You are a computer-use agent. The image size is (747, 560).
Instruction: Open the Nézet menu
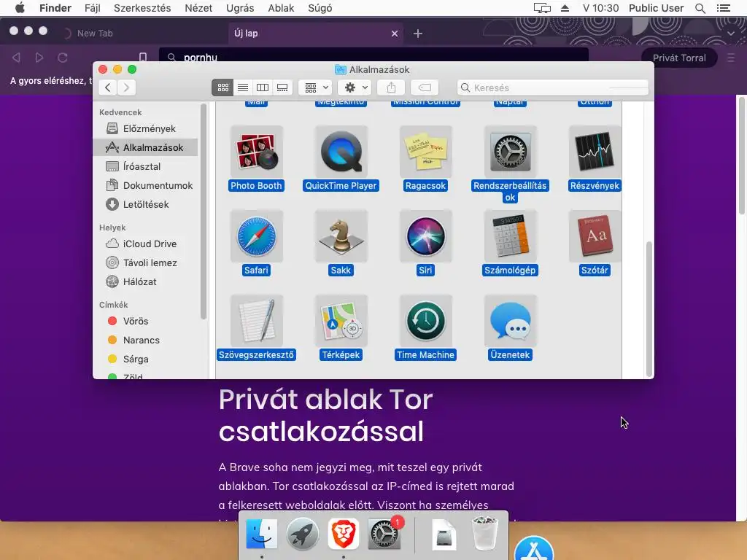198,8
